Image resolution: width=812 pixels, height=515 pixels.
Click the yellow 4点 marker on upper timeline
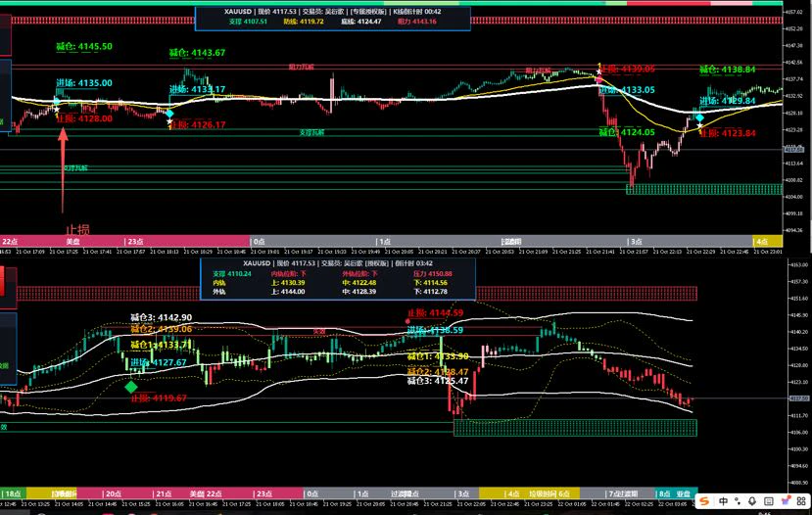pyautogui.click(x=762, y=242)
